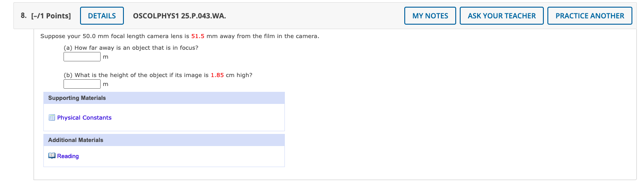This screenshot has width=644, height=185.
Task: Click the "8. [-/1 Points]" label
Action: 46,16
